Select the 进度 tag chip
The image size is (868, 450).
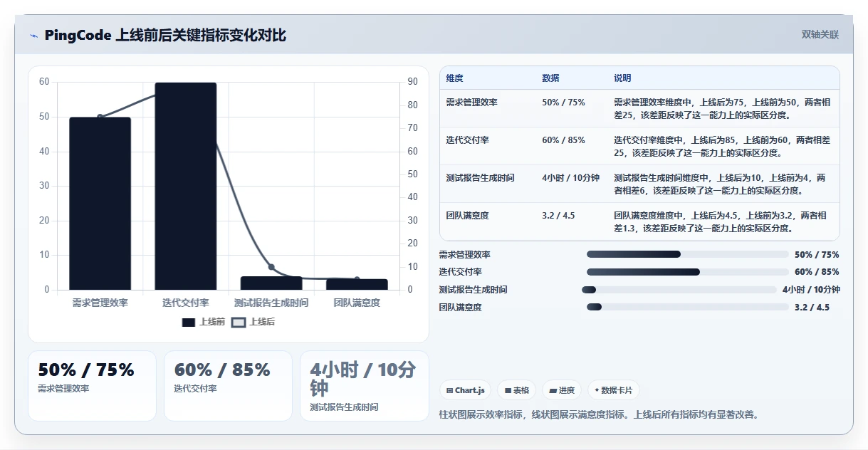click(562, 390)
